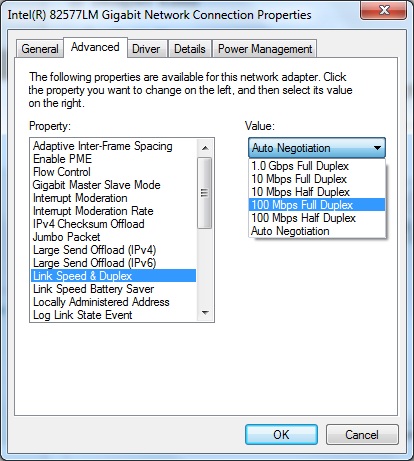Open the Details tab
The width and height of the screenshot is (414, 461).
(190, 49)
